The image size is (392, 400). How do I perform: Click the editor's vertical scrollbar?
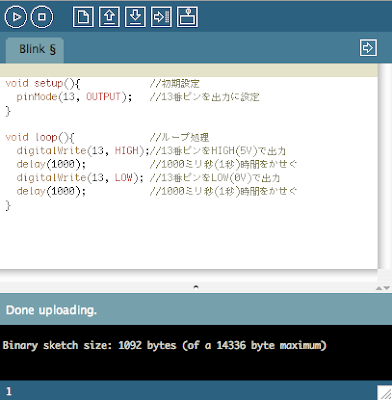385,167
